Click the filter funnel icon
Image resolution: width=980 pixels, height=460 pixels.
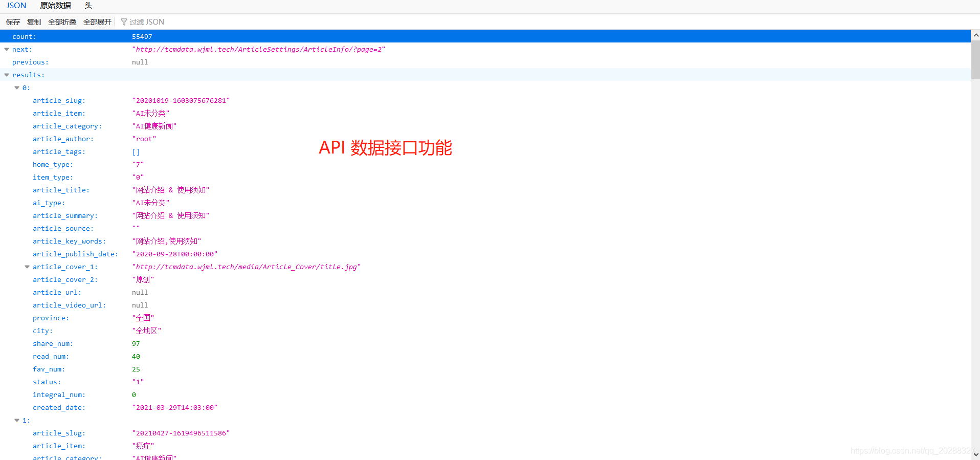pos(124,22)
